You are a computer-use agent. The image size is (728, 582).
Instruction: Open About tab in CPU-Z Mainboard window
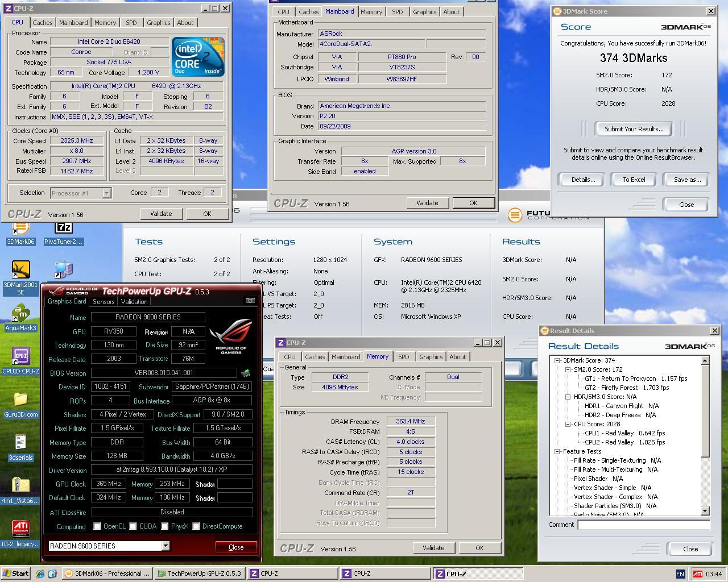tap(451, 12)
